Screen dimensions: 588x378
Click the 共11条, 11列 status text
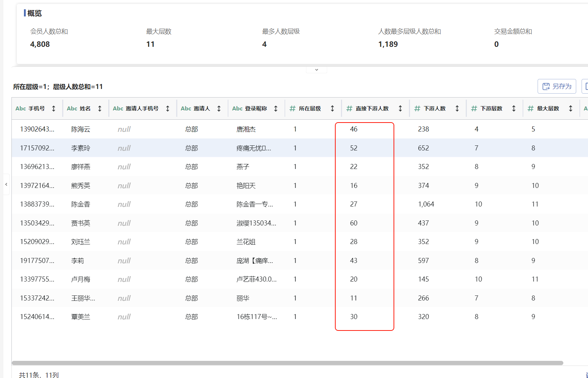[x=39, y=374]
